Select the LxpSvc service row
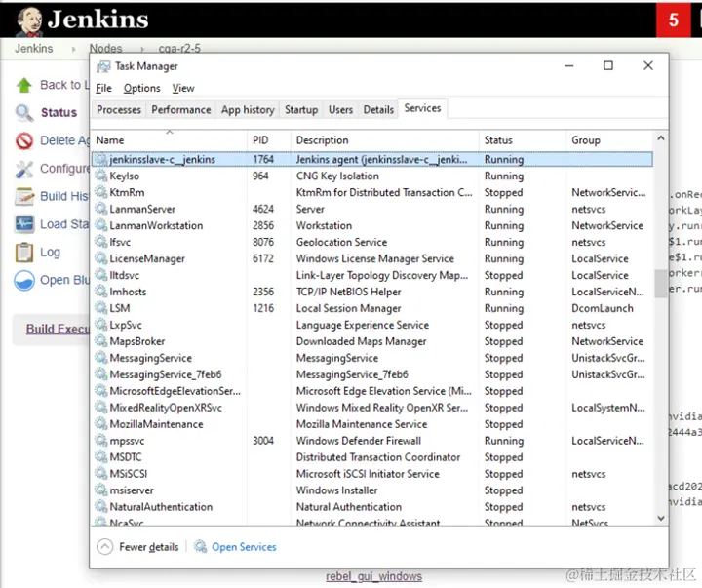 pyautogui.click(x=372, y=325)
